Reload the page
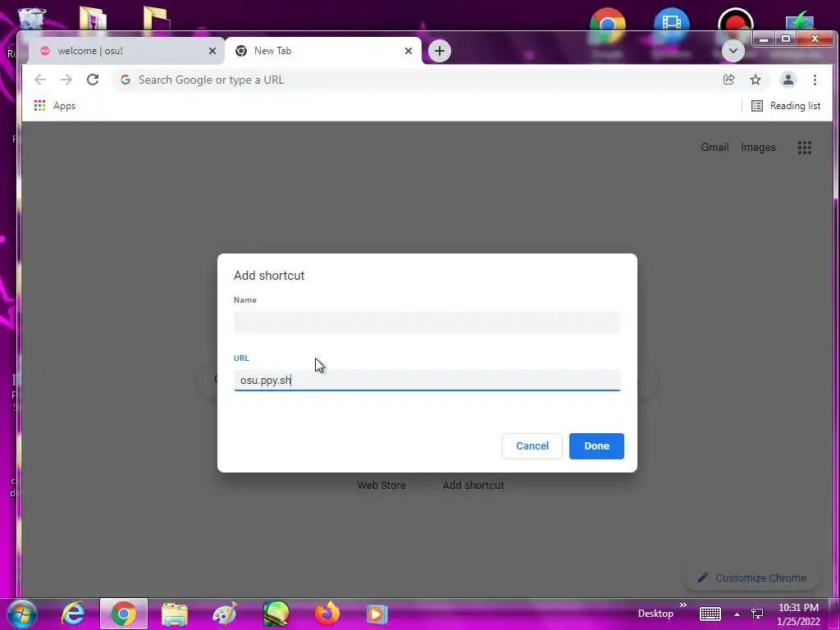Screen dimensions: 840x630 click(x=93, y=80)
